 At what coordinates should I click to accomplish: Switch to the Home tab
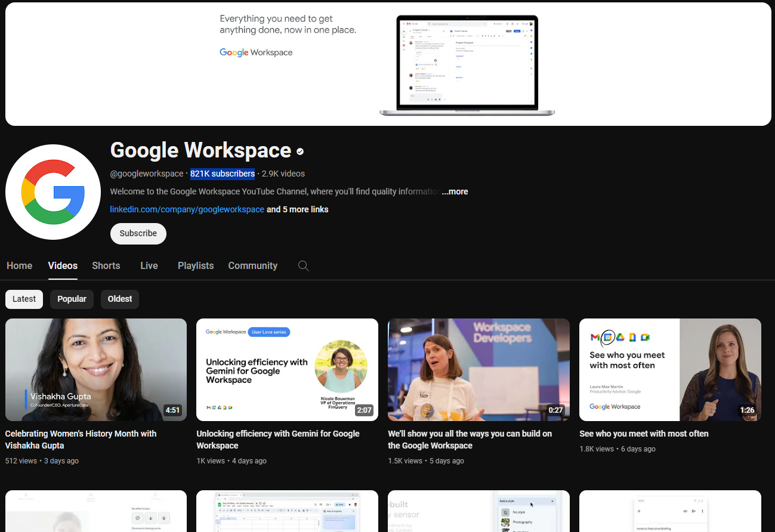point(19,265)
